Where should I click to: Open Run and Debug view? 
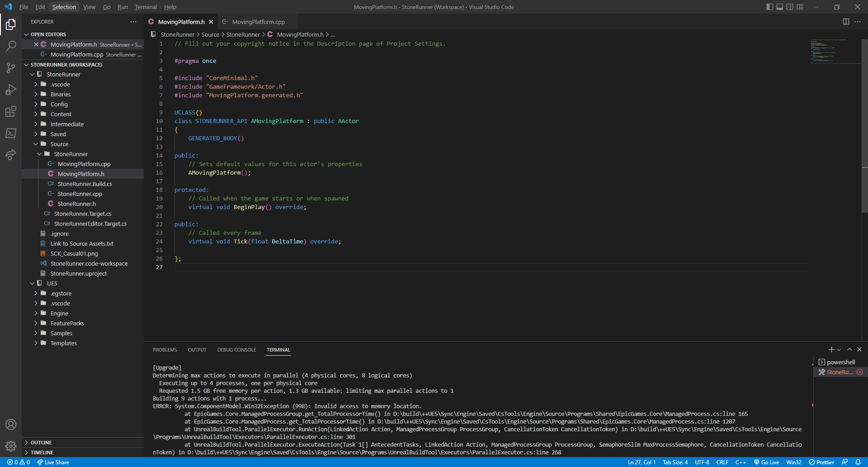pyautogui.click(x=11, y=90)
